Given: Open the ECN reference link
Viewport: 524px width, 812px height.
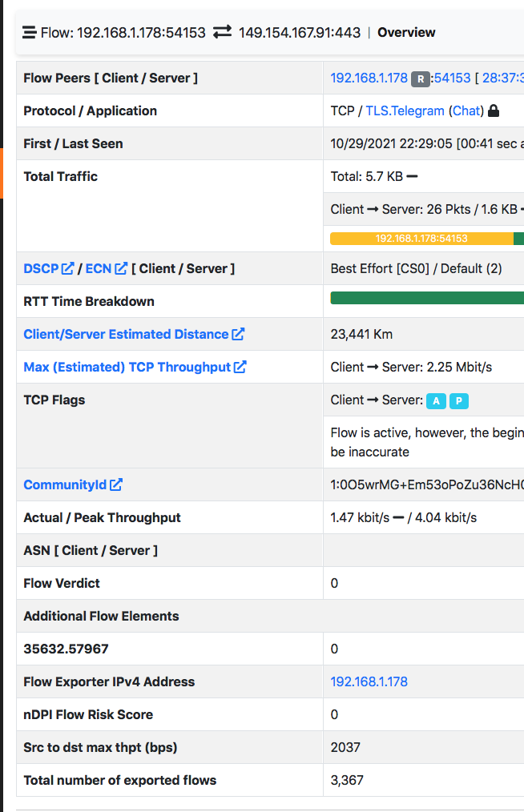Looking at the screenshot, I should point(99,269).
